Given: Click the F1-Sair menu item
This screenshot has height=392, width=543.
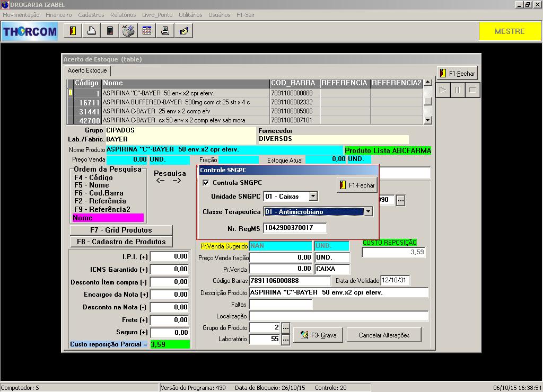Looking at the screenshot, I should [x=246, y=15].
